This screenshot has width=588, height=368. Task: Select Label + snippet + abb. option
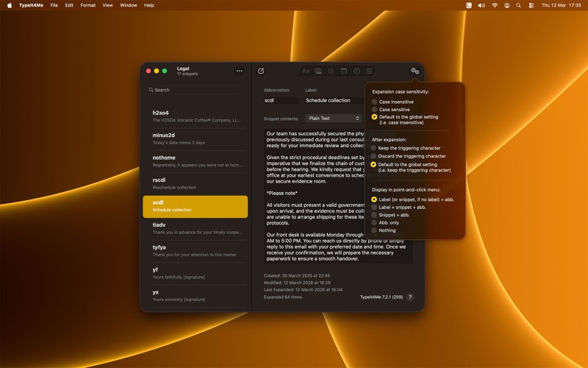pyautogui.click(x=398, y=208)
